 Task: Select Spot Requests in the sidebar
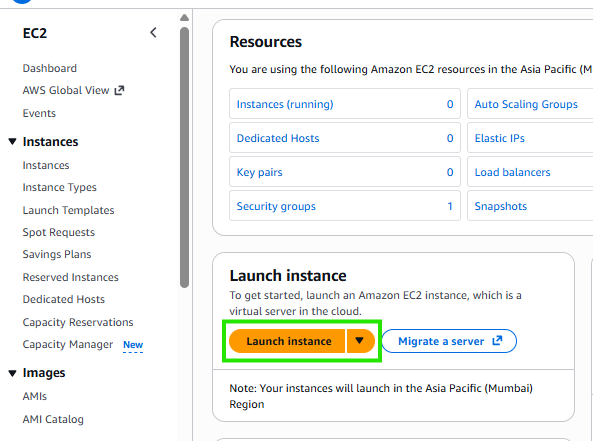[59, 232]
